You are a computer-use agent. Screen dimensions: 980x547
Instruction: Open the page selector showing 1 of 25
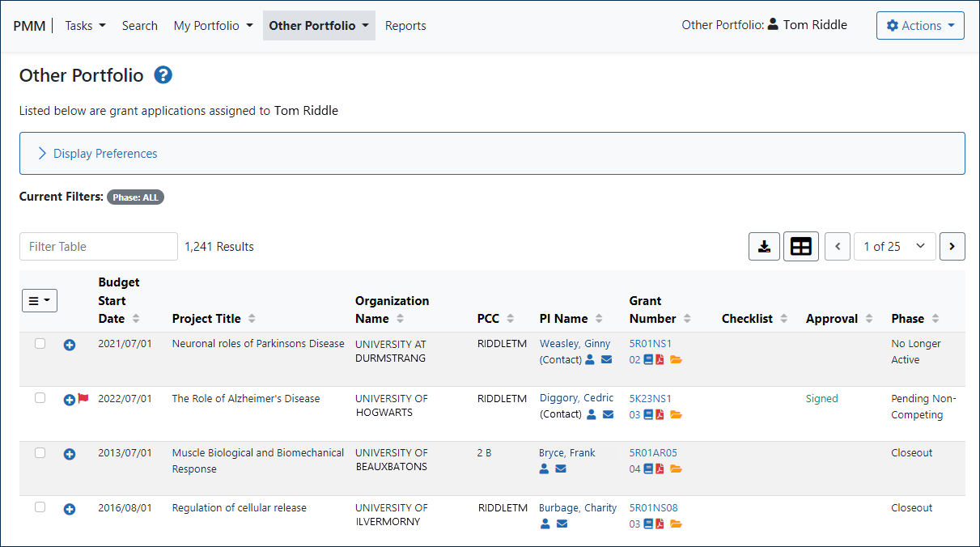click(x=895, y=247)
